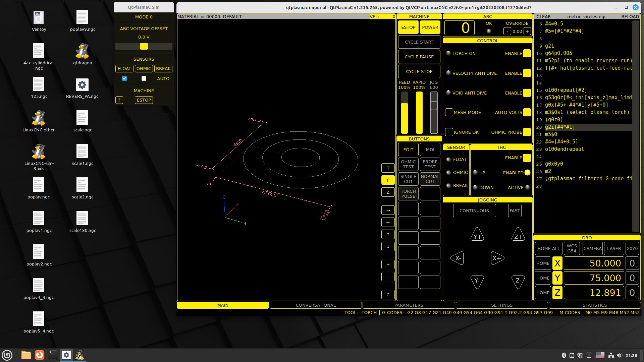The height and width of the screenshot is (362, 644).
Task: Click the Z axis label in DRO
Action: [x=557, y=293]
